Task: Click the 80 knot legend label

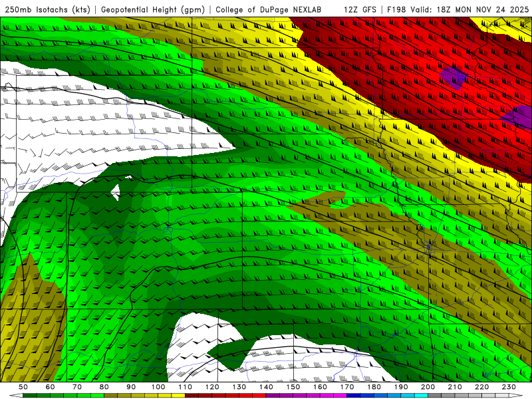Action: coord(104,387)
